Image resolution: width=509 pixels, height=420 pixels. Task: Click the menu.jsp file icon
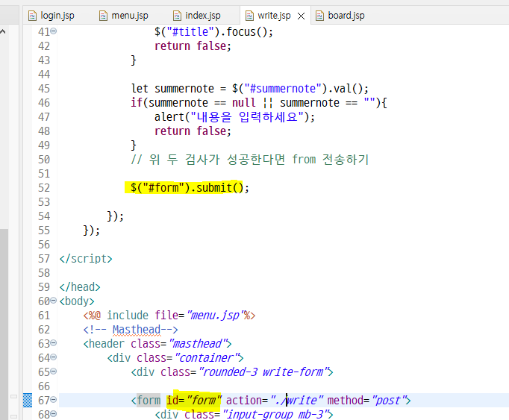(103, 15)
